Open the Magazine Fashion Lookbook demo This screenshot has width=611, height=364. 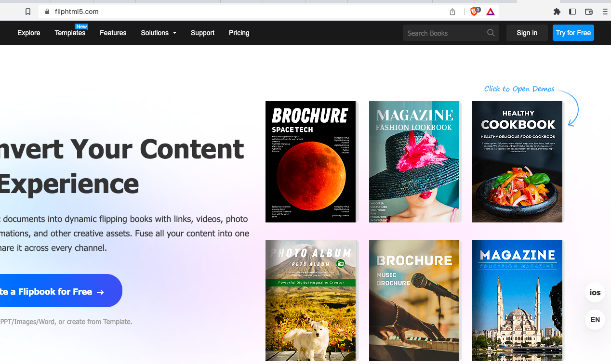pos(414,162)
